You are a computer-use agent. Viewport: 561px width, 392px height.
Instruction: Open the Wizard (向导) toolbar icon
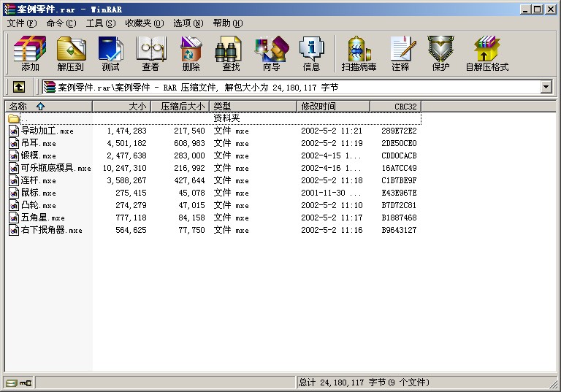pyautogui.click(x=272, y=53)
